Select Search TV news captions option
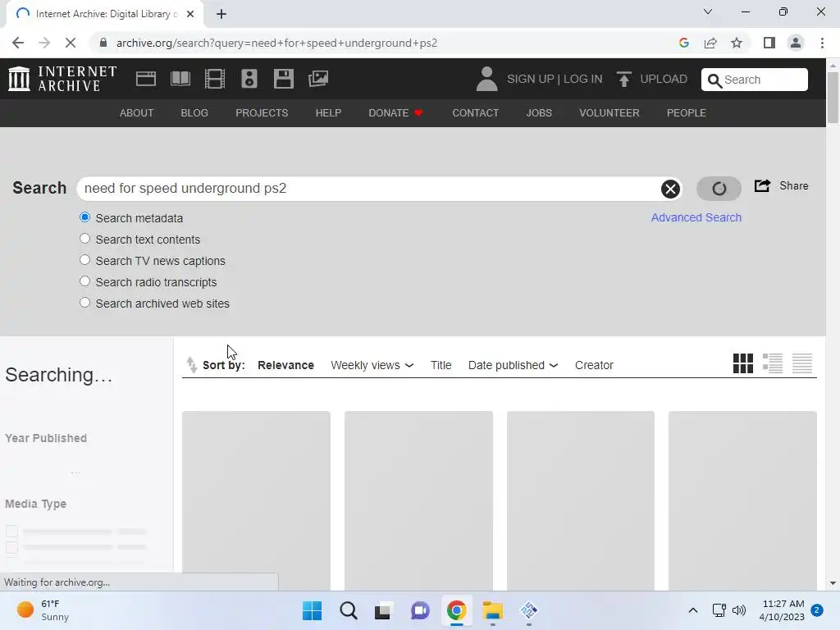 tap(84, 260)
